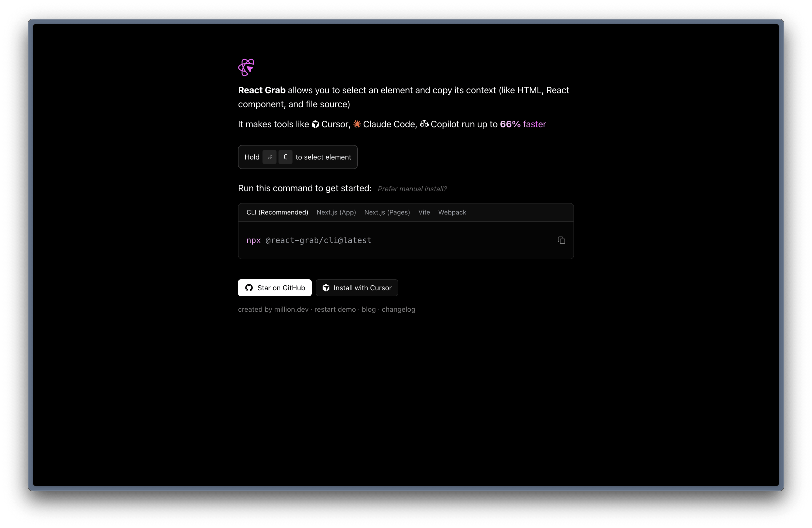Switch to the Next.js (App) tab
The width and height of the screenshot is (812, 528).
pos(336,212)
